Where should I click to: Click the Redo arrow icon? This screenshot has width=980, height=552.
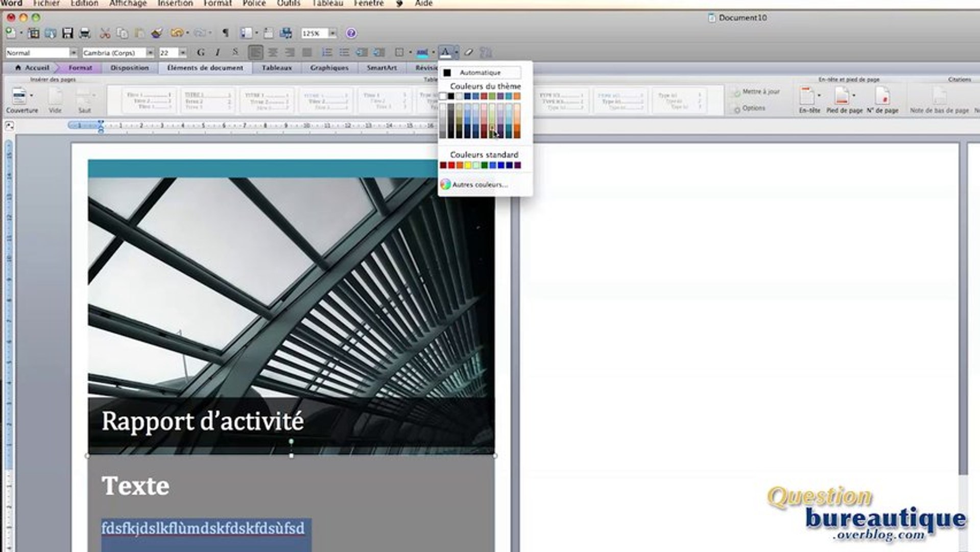pos(200,33)
